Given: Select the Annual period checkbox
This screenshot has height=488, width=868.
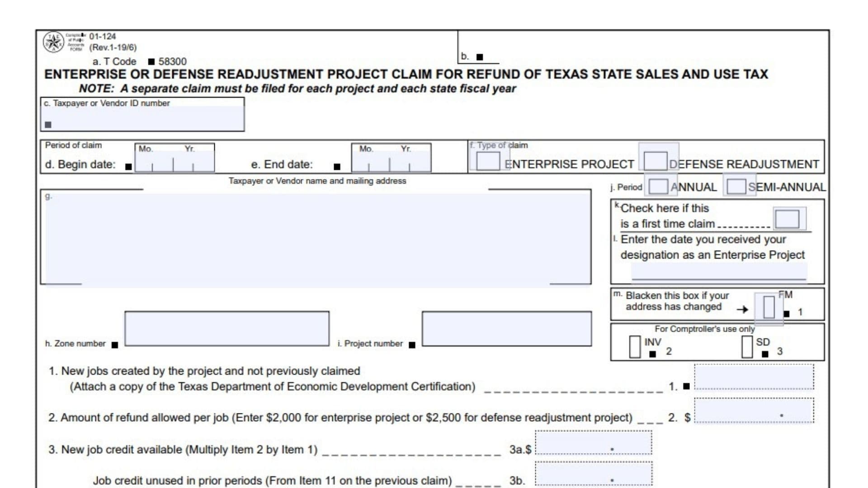Looking at the screenshot, I should coord(658,186).
